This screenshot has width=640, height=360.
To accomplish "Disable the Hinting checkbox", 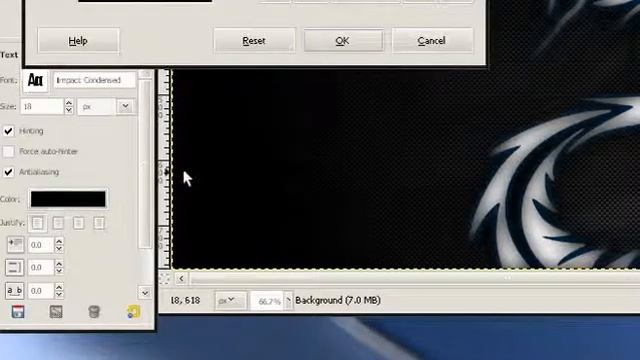I will [x=9, y=131].
